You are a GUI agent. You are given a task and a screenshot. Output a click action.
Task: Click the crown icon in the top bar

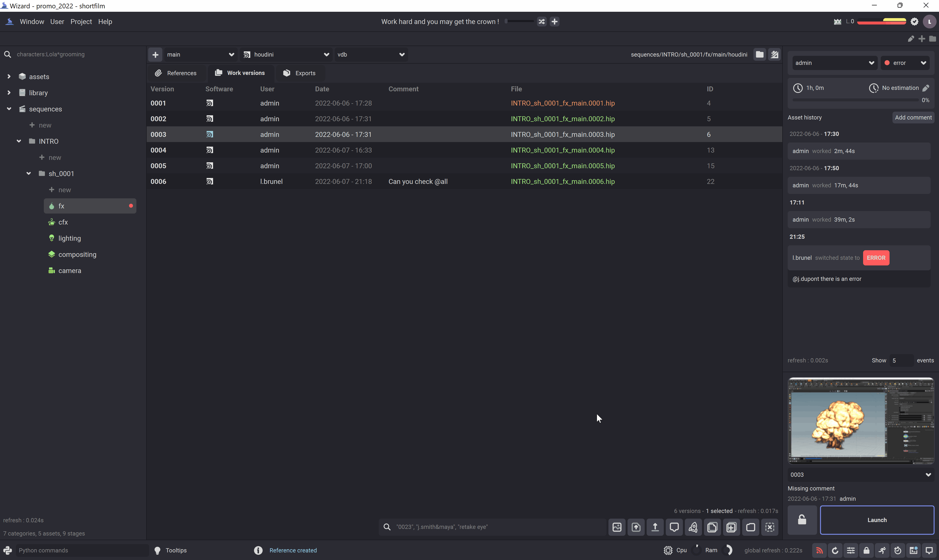click(838, 22)
